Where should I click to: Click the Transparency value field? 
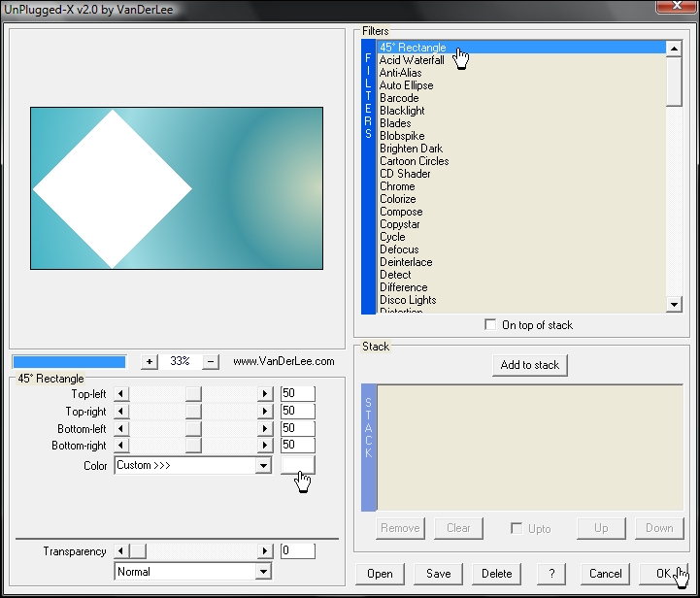click(298, 550)
